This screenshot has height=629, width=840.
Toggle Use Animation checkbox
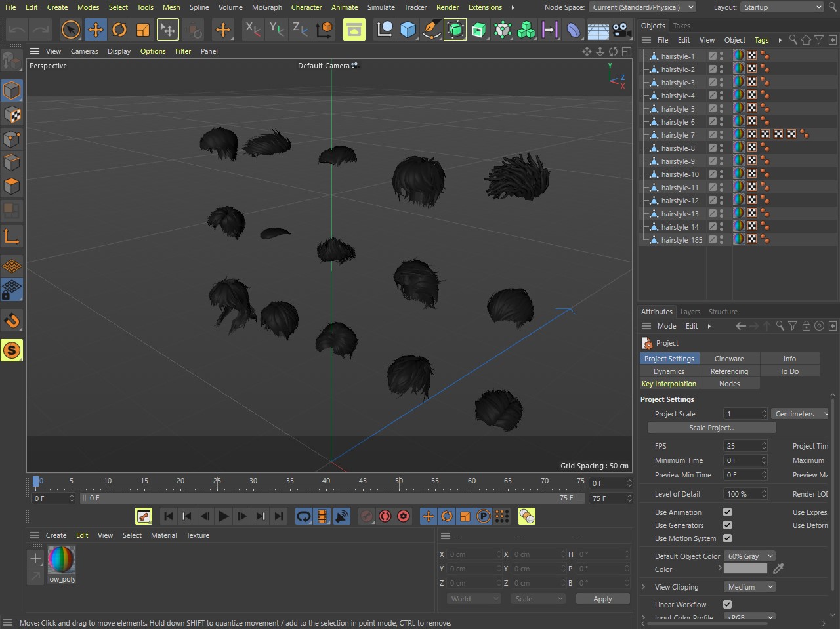(x=727, y=512)
